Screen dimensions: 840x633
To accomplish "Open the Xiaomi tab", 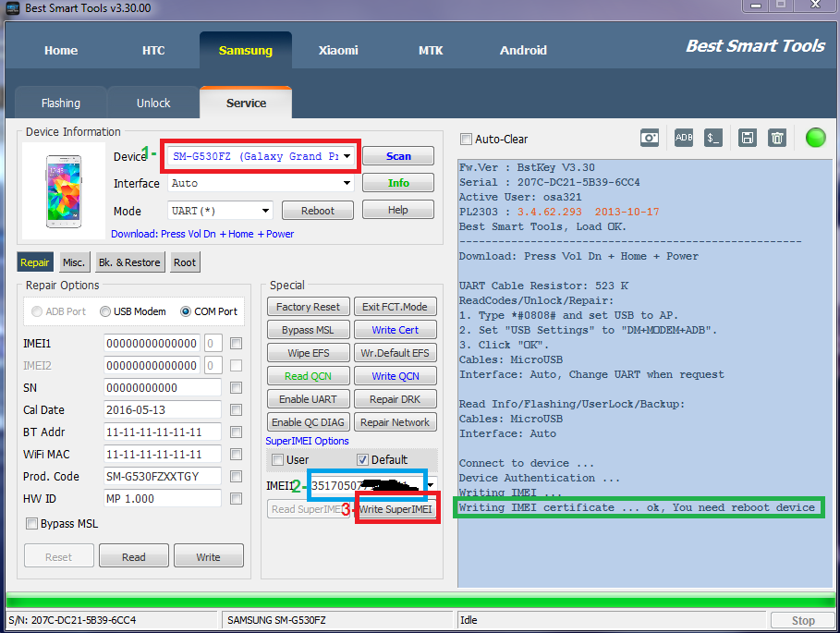I will 338,50.
